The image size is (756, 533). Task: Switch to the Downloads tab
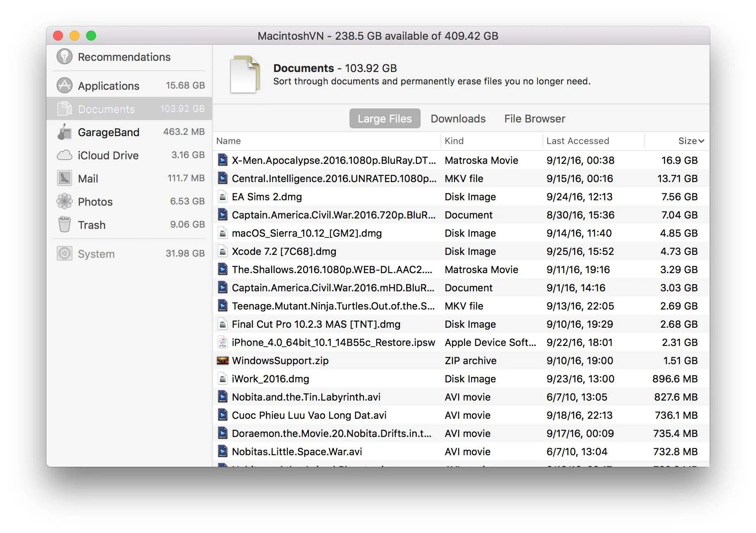(x=458, y=119)
